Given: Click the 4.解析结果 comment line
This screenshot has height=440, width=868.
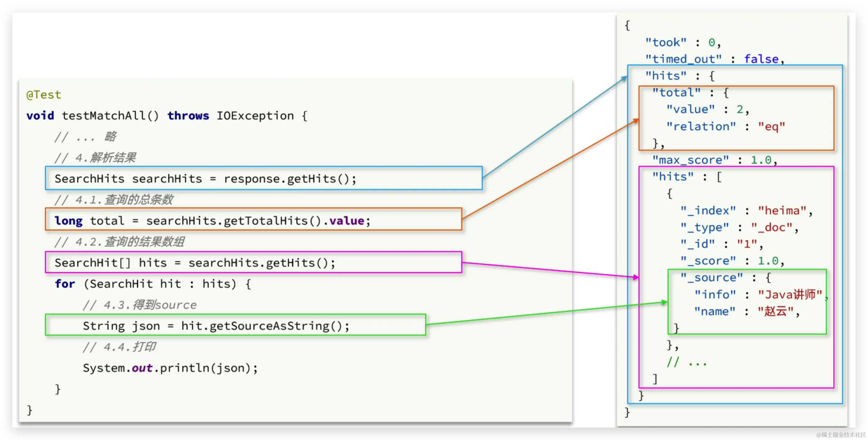Looking at the screenshot, I should [x=95, y=158].
